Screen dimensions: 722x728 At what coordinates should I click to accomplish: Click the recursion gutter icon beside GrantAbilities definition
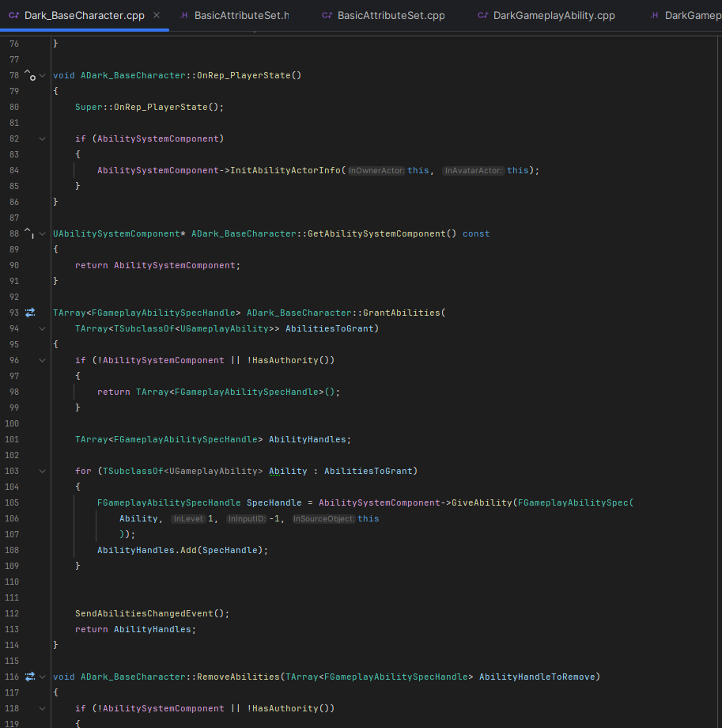[x=30, y=313]
